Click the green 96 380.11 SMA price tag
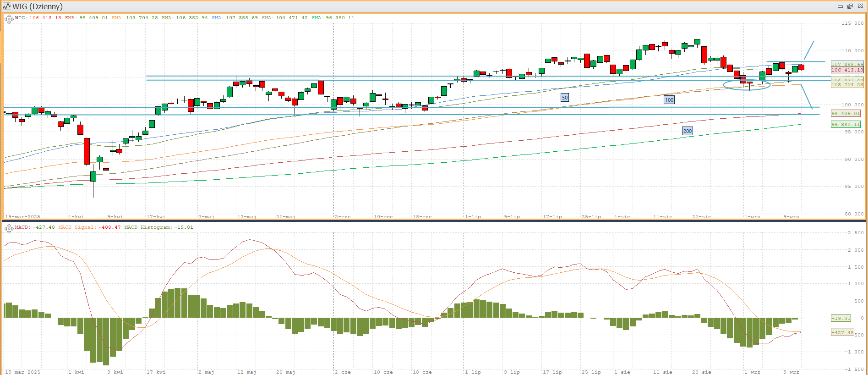868x375 pixels. [846, 125]
